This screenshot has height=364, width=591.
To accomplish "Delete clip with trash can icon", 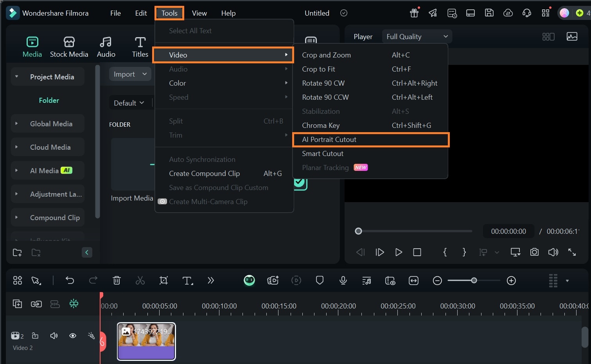I will [117, 280].
